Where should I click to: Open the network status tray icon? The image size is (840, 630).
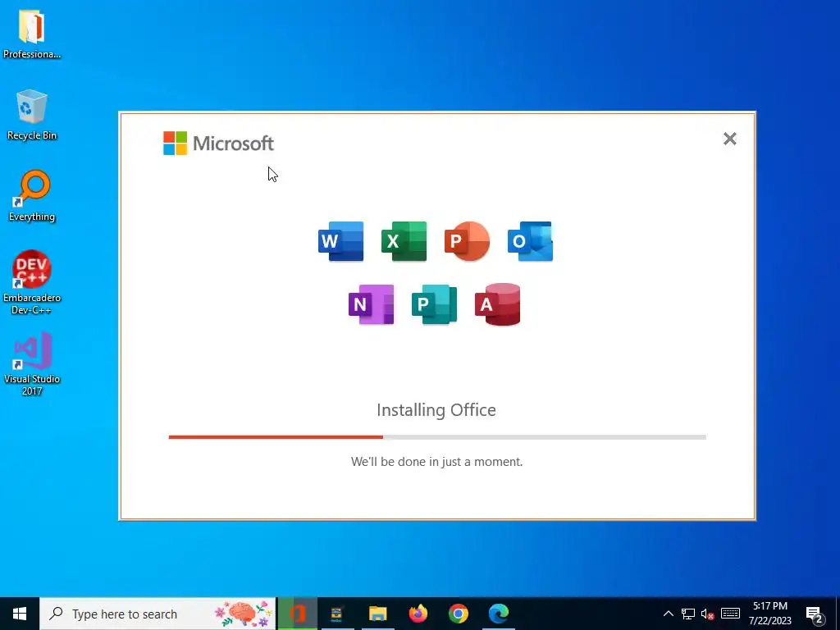[688, 614]
